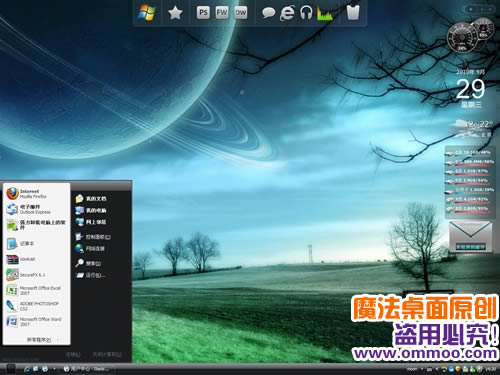Open the headphones music player dock icon
Viewport: 500px width, 375px height.
tap(306, 13)
